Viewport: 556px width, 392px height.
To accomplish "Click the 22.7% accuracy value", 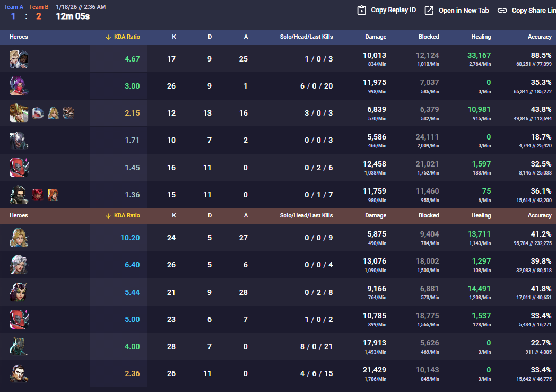I will pyautogui.click(x=541, y=343).
